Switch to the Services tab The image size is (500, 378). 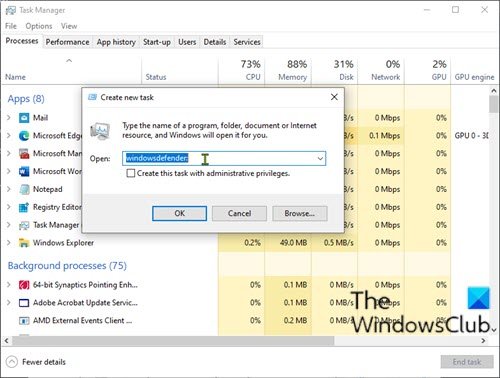point(247,42)
